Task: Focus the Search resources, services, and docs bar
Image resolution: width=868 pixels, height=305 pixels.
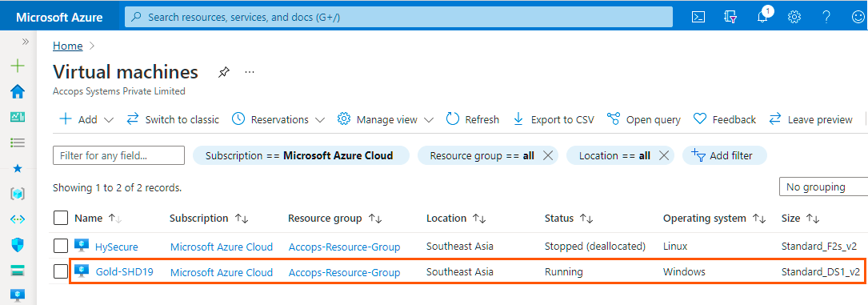Action: tap(398, 17)
